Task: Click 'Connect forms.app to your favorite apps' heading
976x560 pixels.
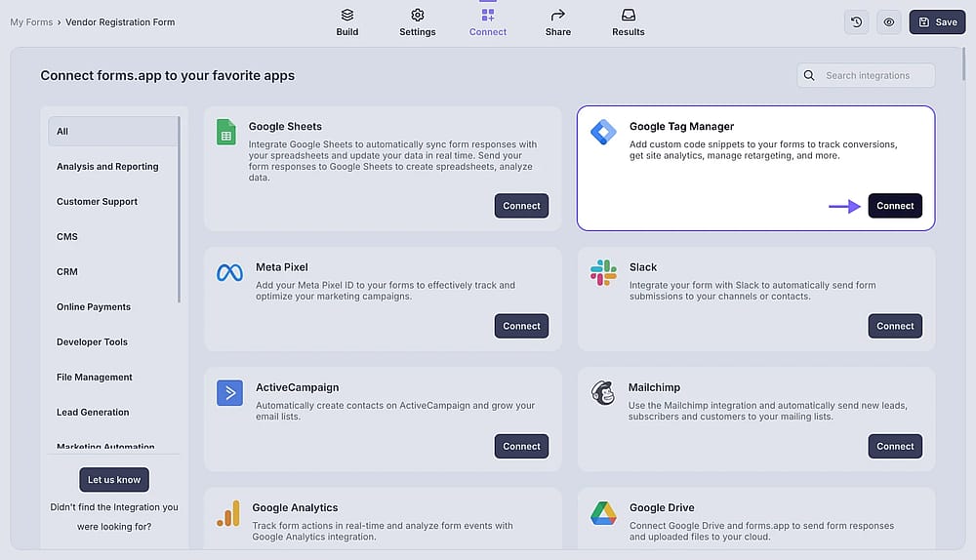Action: point(168,75)
